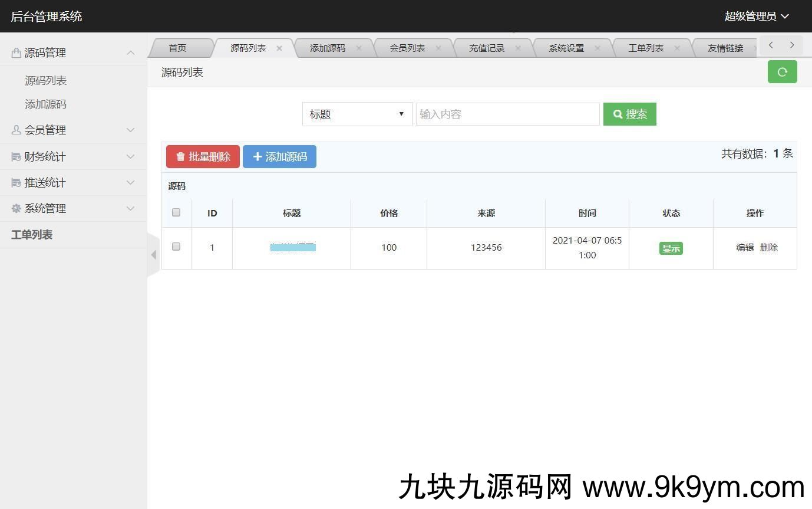Expand the 会员管理 sidebar menu
Image resolution: width=812 pixels, height=509 pixels.
point(73,130)
